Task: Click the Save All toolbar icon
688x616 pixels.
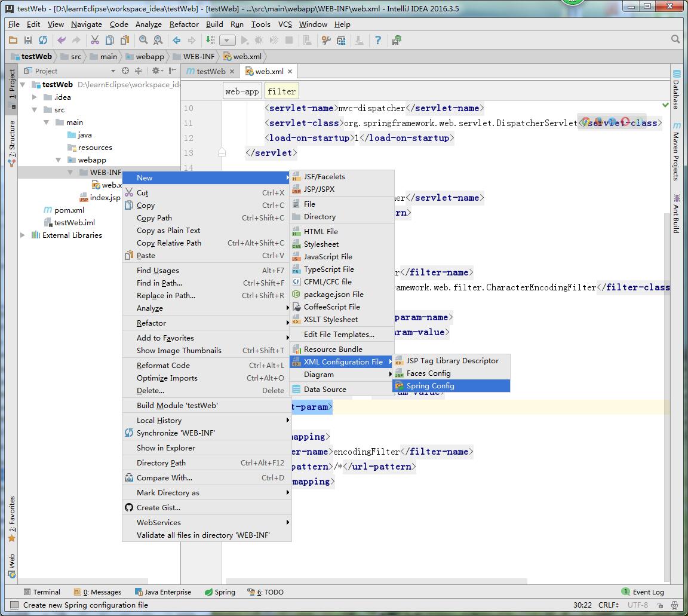Action: [27, 41]
